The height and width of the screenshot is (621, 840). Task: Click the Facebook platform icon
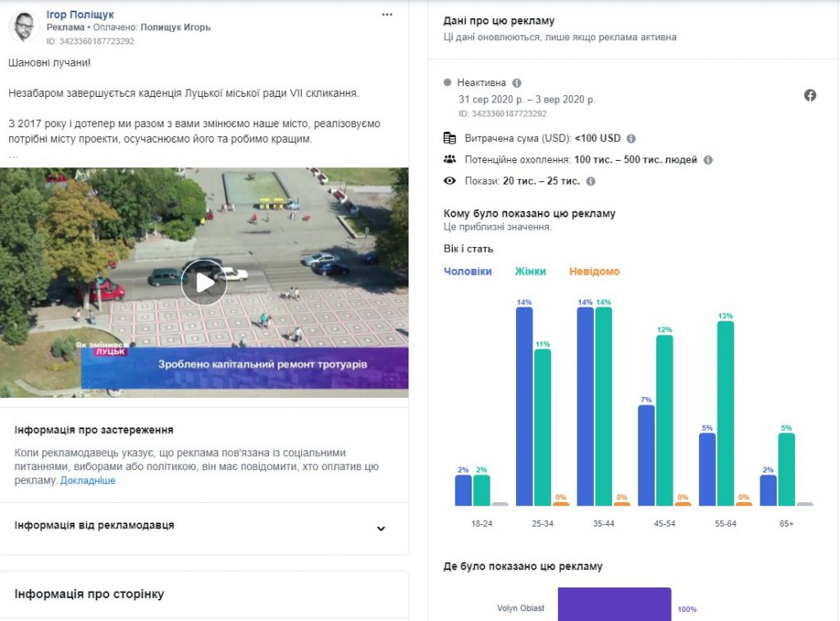point(810,95)
